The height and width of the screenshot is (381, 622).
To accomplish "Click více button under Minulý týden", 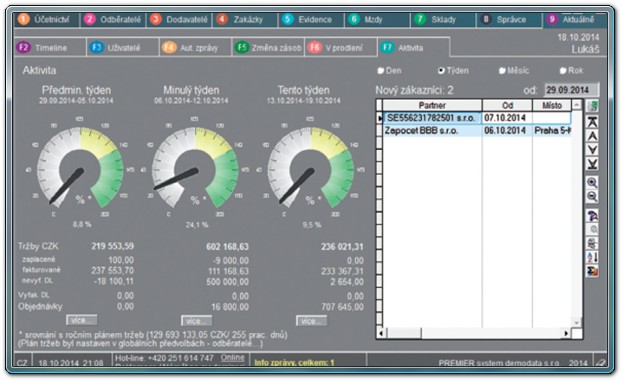I will pos(196,320).
